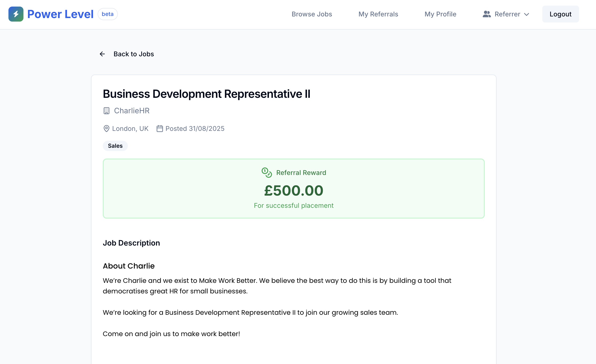The width and height of the screenshot is (596, 364).
Task: Click the back arrow icon
Action: tap(102, 54)
